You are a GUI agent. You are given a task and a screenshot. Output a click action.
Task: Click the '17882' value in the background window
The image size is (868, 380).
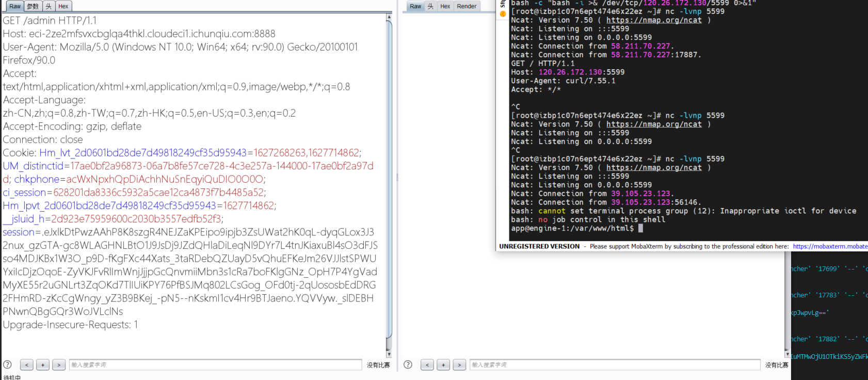click(828, 339)
